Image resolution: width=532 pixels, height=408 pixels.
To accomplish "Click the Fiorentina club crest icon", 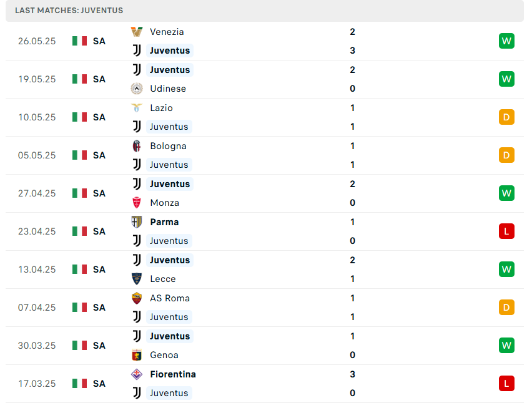I will [x=137, y=374].
